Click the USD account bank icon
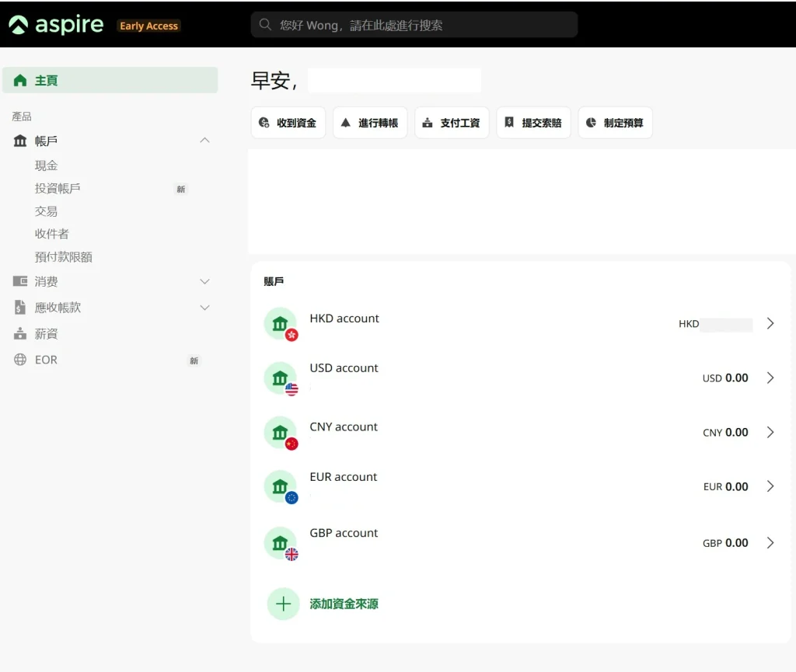 pos(280,378)
